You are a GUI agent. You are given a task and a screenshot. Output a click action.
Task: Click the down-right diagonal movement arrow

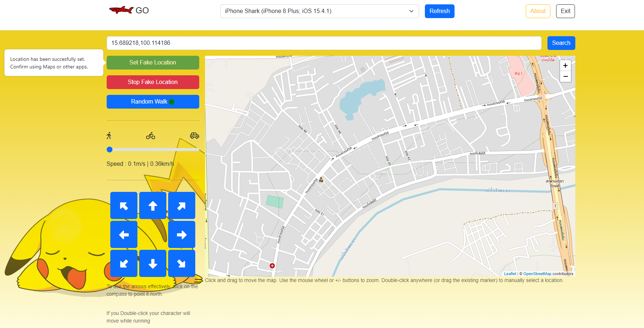tap(182, 263)
